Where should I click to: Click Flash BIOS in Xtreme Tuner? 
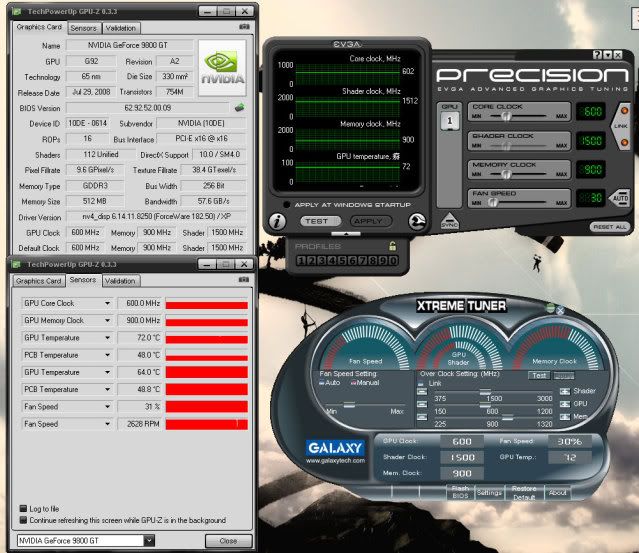coord(459,491)
